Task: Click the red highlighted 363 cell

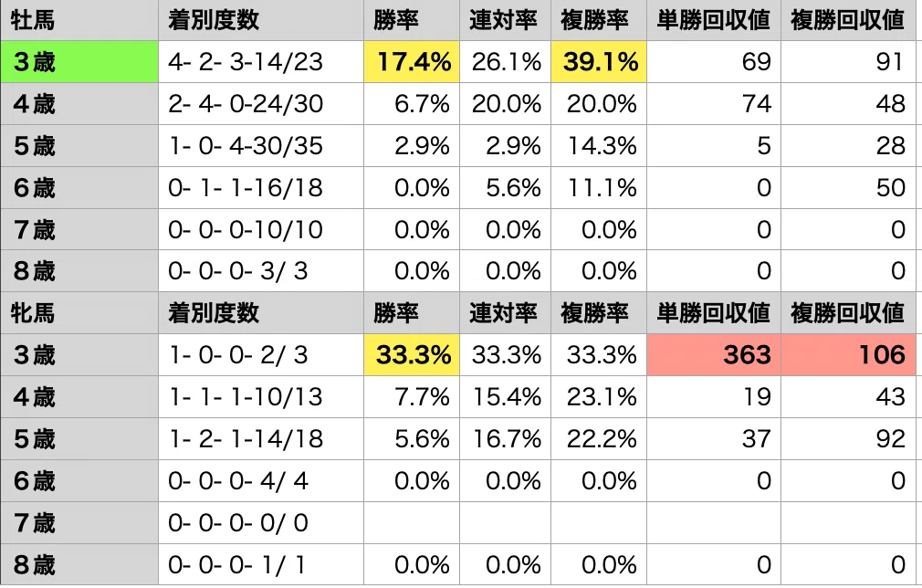Action: [x=714, y=354]
